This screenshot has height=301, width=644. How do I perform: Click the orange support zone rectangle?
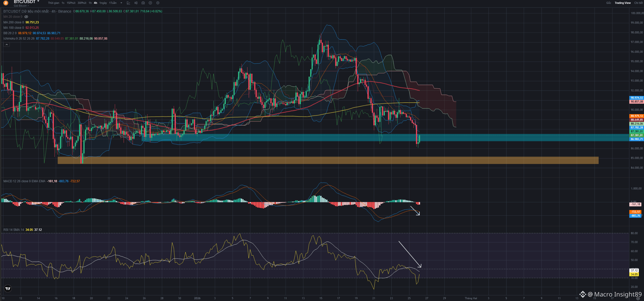[x=328, y=160]
